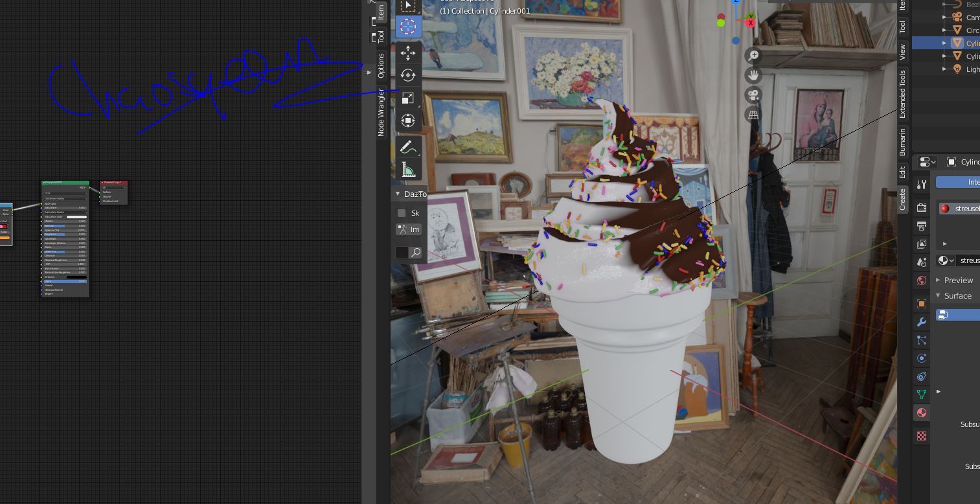Click the pan hand gizmo
The height and width of the screenshot is (504, 980).
(753, 75)
